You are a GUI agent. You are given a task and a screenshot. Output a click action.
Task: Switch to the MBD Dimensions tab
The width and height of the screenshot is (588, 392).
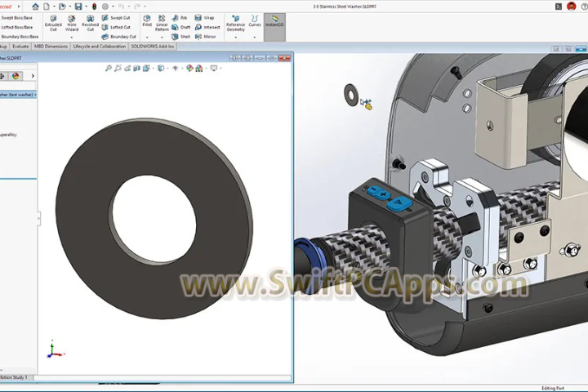point(51,47)
